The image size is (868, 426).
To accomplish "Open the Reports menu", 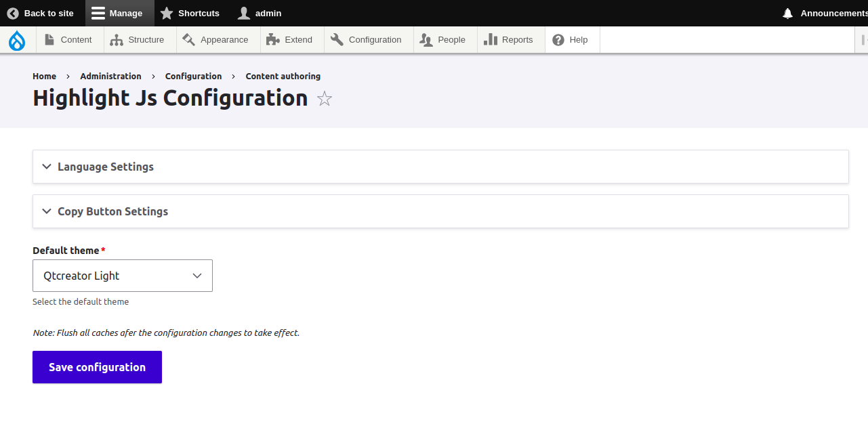I will (511, 40).
